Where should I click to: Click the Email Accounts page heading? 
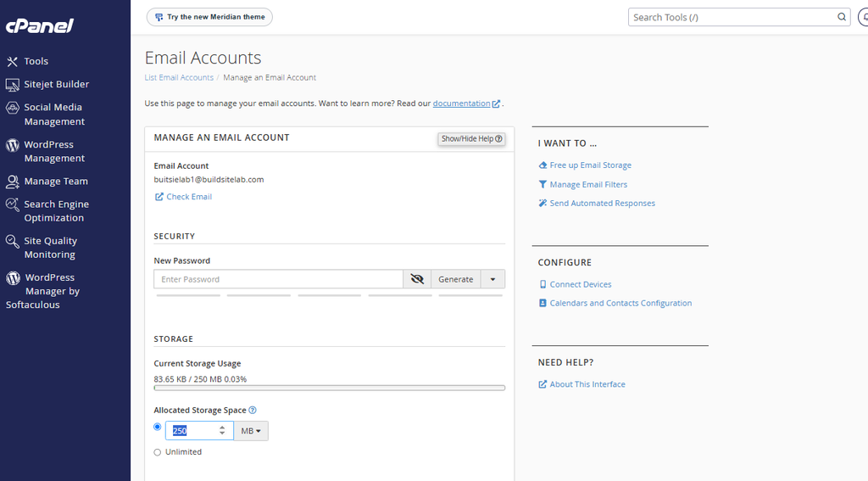[x=203, y=58]
